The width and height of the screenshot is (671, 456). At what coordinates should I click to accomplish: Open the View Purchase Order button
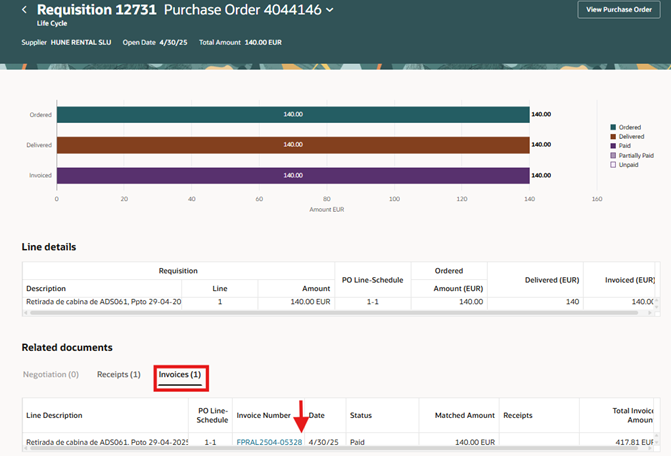(x=619, y=9)
